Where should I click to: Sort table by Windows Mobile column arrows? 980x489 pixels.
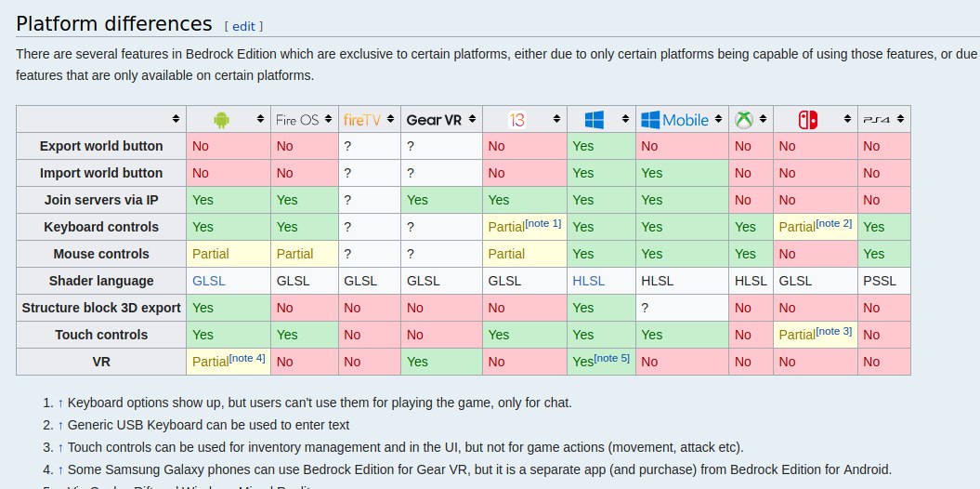point(718,119)
